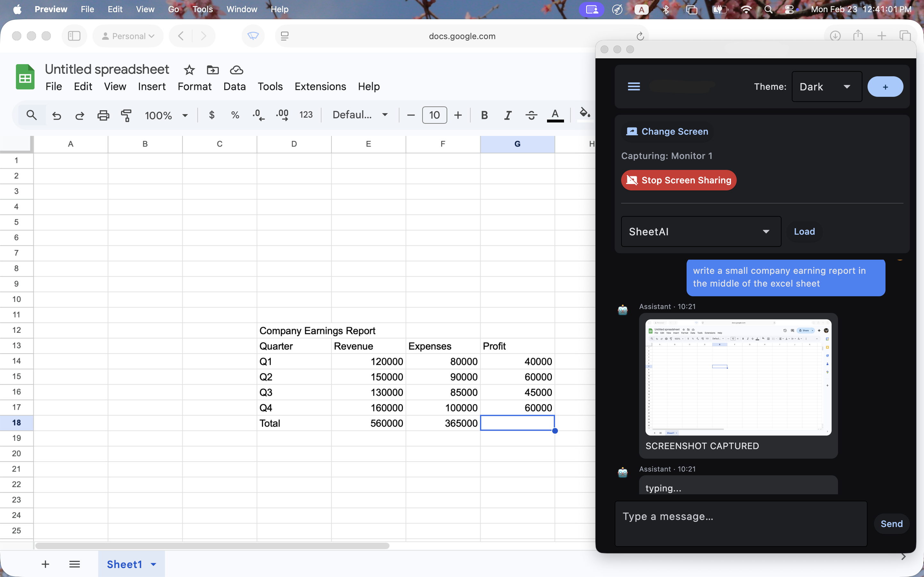Click the print icon in toolbar
Screen dimensions: 924x577
[103, 115]
